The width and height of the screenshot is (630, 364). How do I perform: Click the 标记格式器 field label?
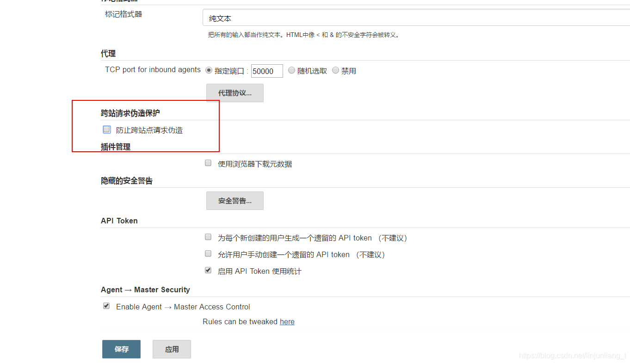click(x=124, y=14)
